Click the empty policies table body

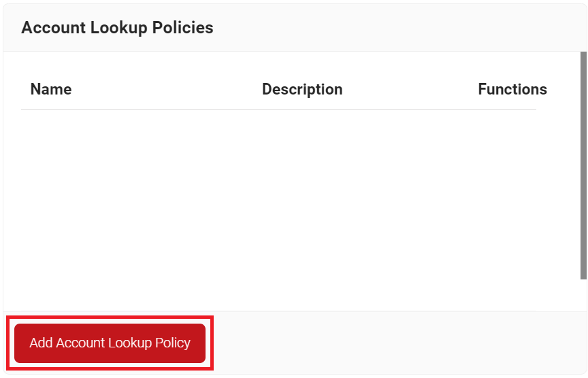tap(278, 210)
